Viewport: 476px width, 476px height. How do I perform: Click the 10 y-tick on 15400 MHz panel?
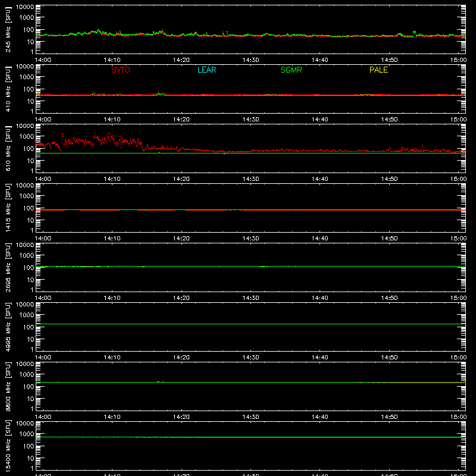pos(30,458)
